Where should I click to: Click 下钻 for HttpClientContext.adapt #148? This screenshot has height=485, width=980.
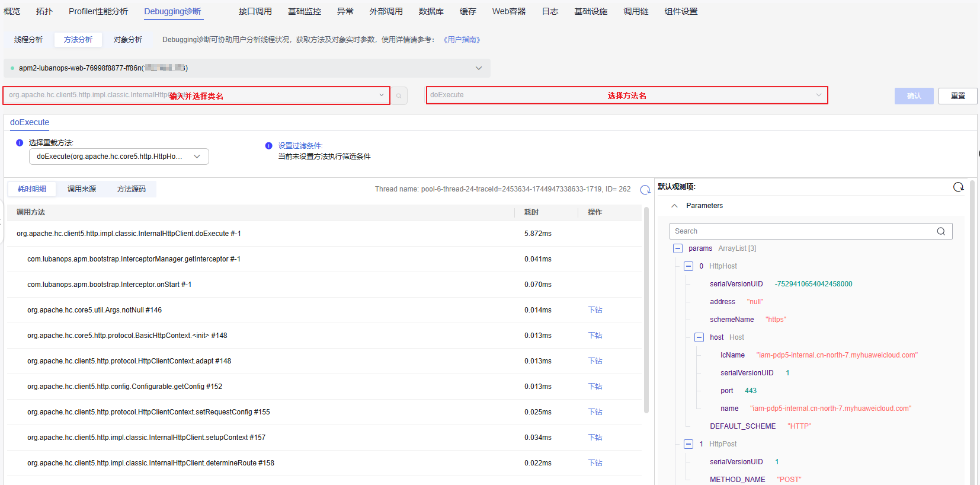(x=595, y=361)
